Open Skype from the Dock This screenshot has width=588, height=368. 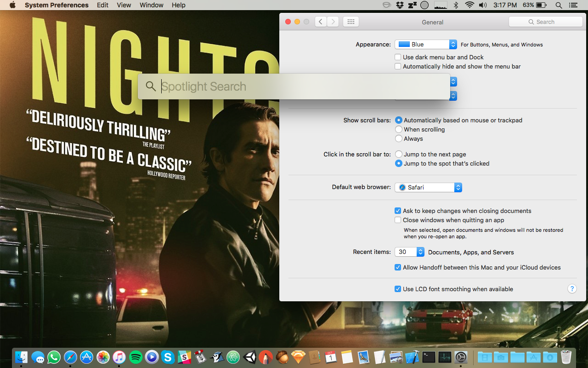tap(168, 357)
